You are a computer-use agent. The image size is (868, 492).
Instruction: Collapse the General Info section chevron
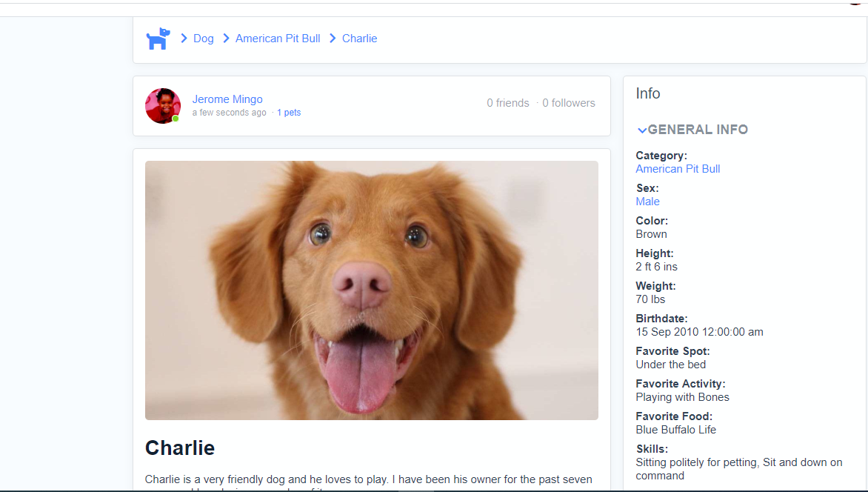(641, 130)
